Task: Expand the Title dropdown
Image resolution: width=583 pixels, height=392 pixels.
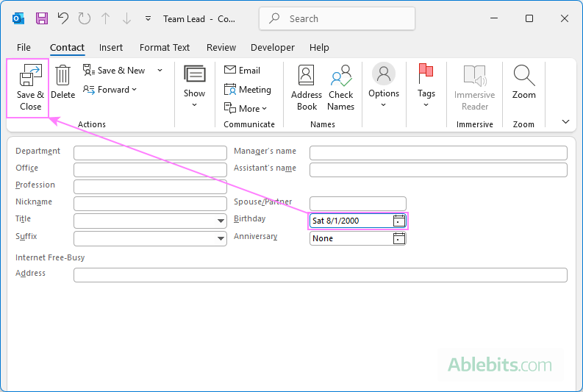Action: click(221, 221)
